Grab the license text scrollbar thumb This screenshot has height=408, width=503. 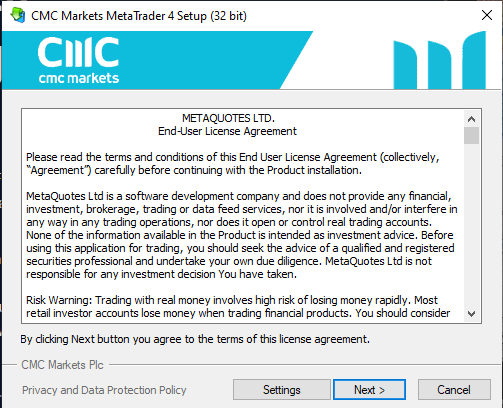[471, 135]
